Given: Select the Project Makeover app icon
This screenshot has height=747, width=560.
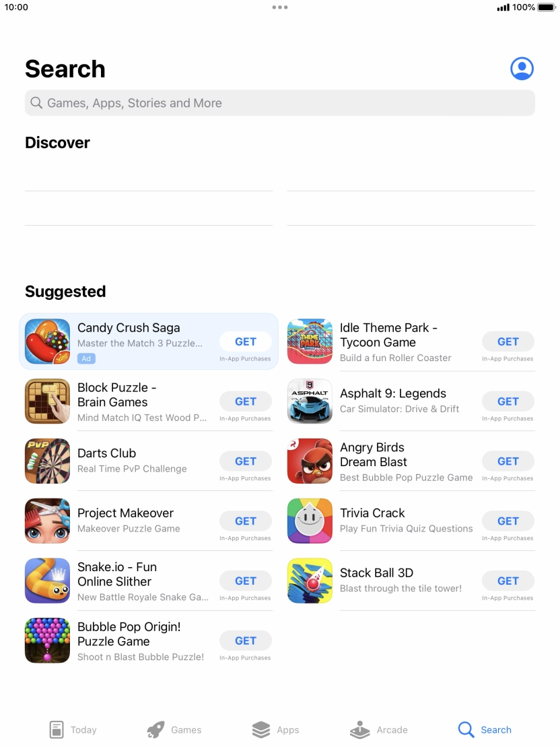Looking at the screenshot, I should click(47, 521).
